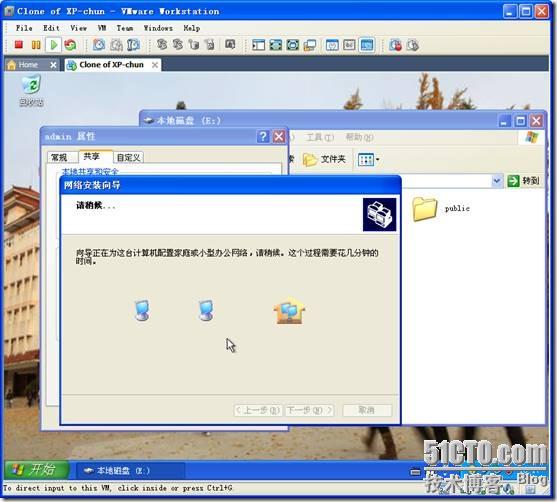Viewport: 557px width, 502px height.
Task: Click the Full Screen mode icon
Action: point(293,45)
